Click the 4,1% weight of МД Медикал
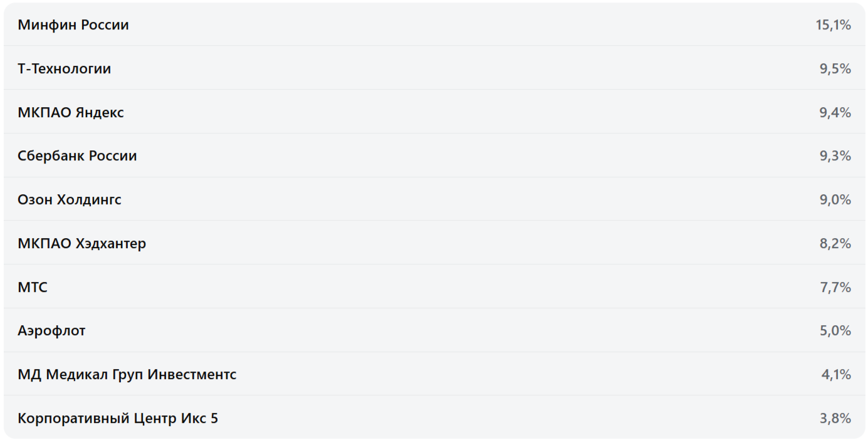The height and width of the screenshot is (443, 868). click(x=836, y=375)
